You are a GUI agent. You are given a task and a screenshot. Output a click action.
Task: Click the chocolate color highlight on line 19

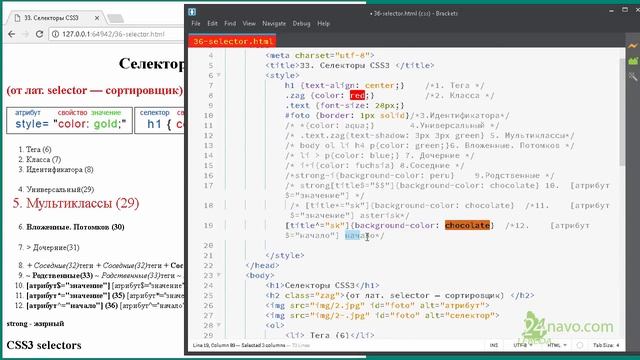[x=467, y=225]
